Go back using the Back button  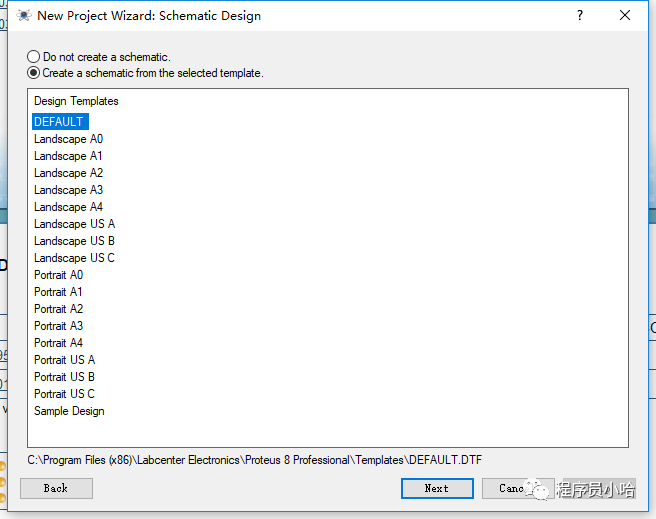point(56,488)
